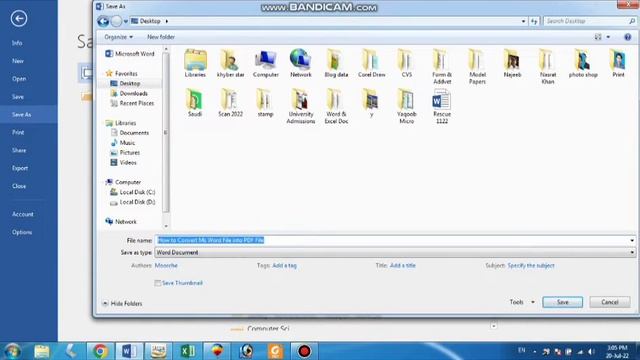
Task: Open the recent pages arrow beside navigation buttons
Action: [x=125, y=21]
